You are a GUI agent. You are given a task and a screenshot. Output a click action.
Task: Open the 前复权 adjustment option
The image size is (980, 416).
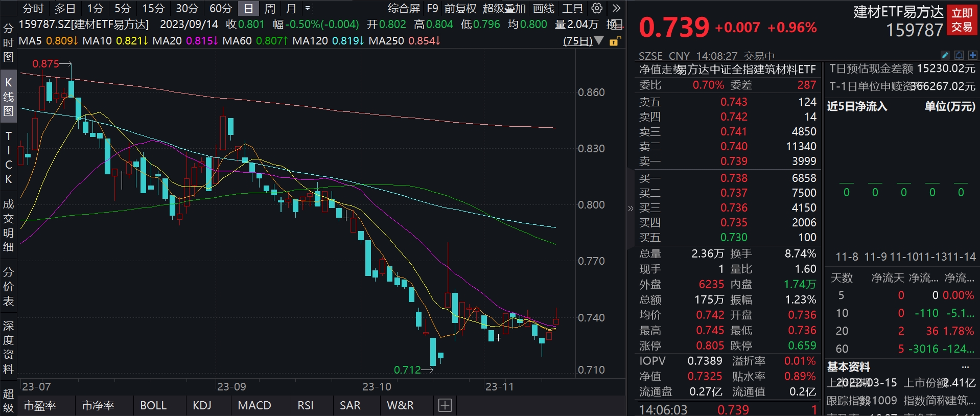coord(460,9)
